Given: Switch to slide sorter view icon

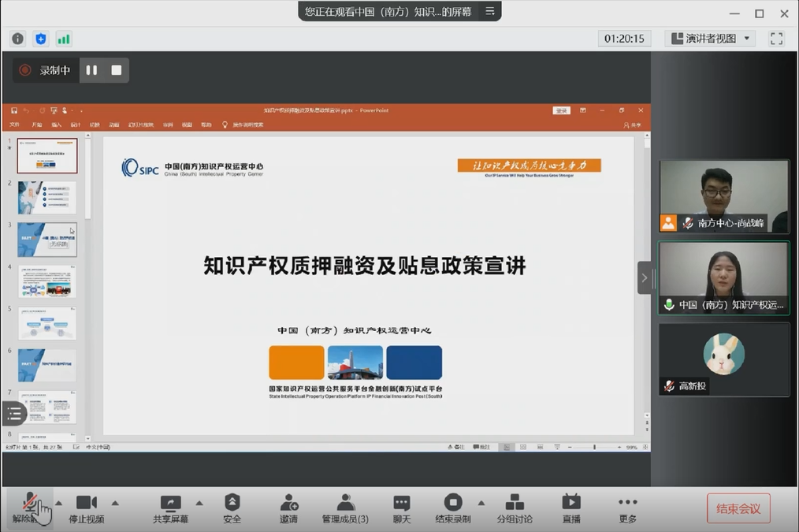Looking at the screenshot, I should pyautogui.click(x=523, y=447).
